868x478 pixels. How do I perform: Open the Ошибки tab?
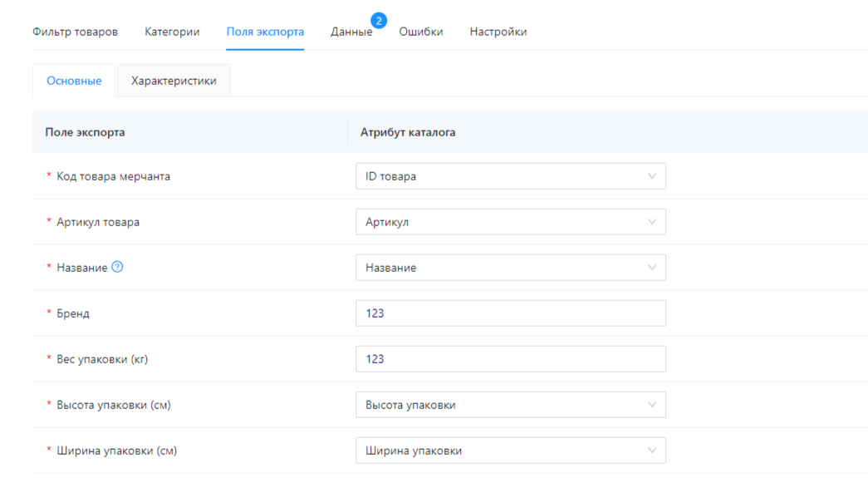(x=420, y=32)
